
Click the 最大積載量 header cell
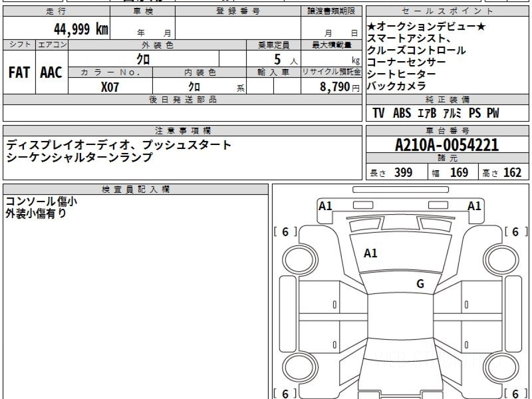click(x=331, y=45)
